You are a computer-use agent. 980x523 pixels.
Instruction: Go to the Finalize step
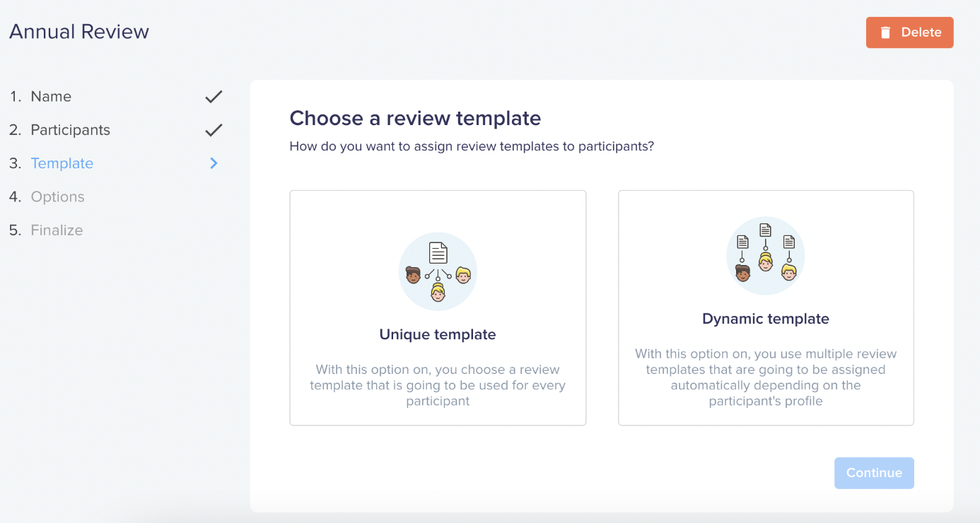(57, 230)
